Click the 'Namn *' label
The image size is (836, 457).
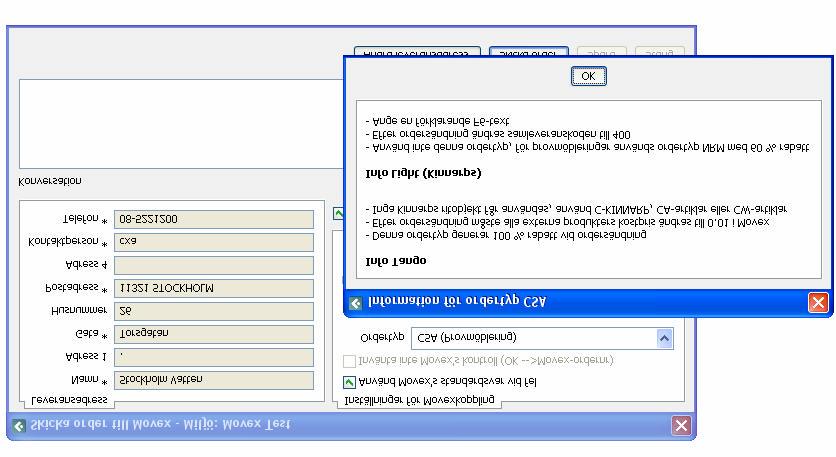89,380
